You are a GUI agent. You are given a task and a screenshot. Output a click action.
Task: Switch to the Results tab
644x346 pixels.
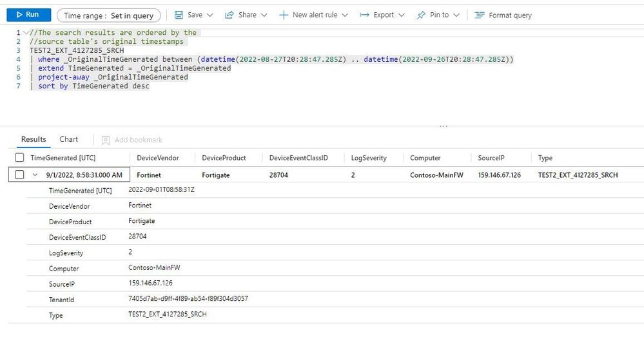34,139
